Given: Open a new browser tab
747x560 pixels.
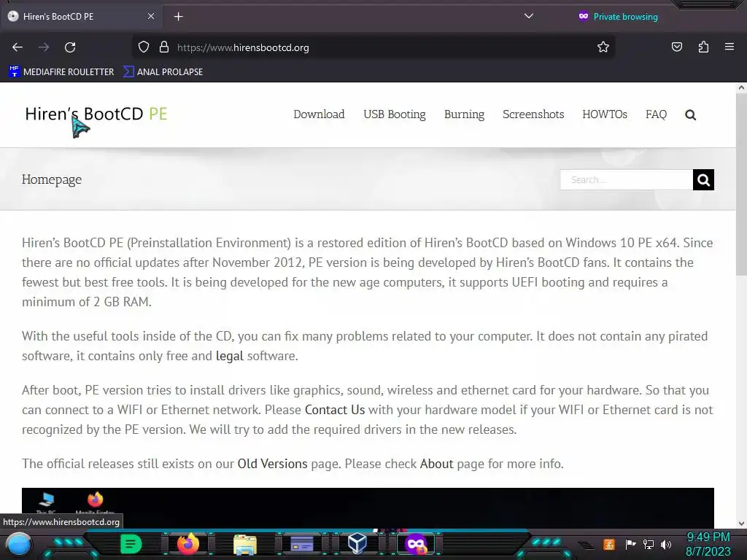Looking at the screenshot, I should (x=178, y=17).
